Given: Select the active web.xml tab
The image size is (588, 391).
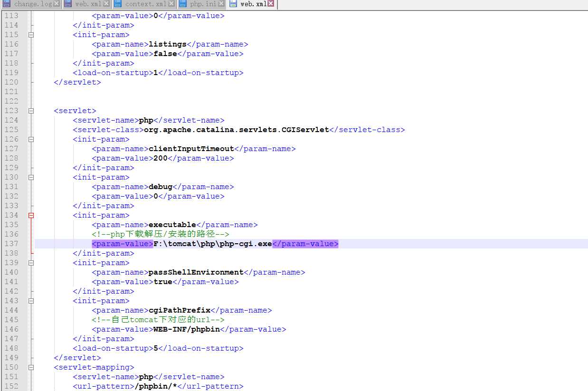Looking at the screenshot, I should (x=252, y=4).
